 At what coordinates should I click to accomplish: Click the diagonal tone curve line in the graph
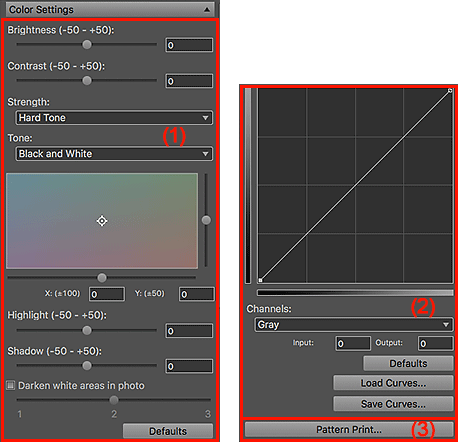coord(355,185)
